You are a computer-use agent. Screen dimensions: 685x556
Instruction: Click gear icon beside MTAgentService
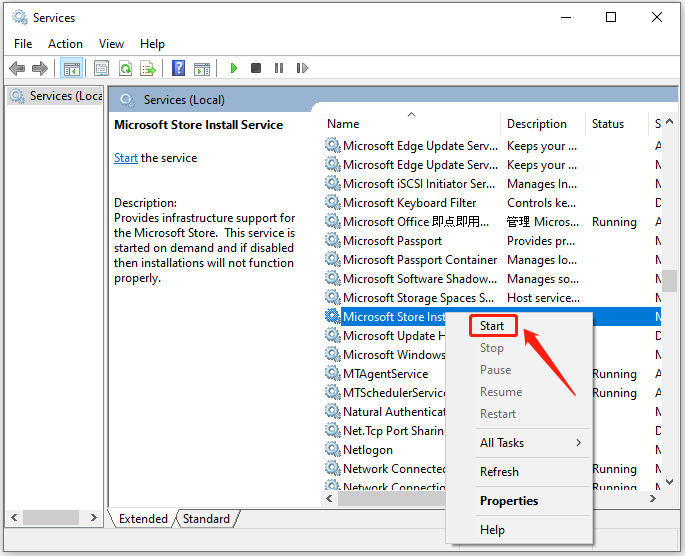332,373
